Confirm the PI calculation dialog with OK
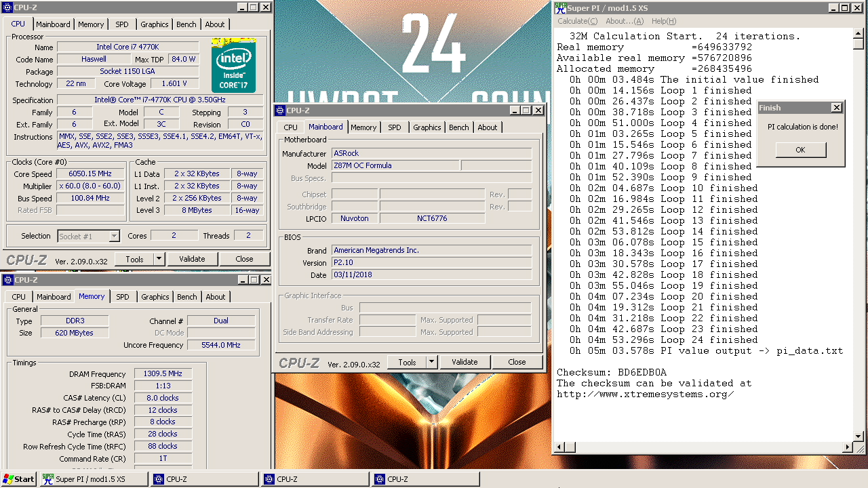868x488 pixels. click(x=800, y=150)
